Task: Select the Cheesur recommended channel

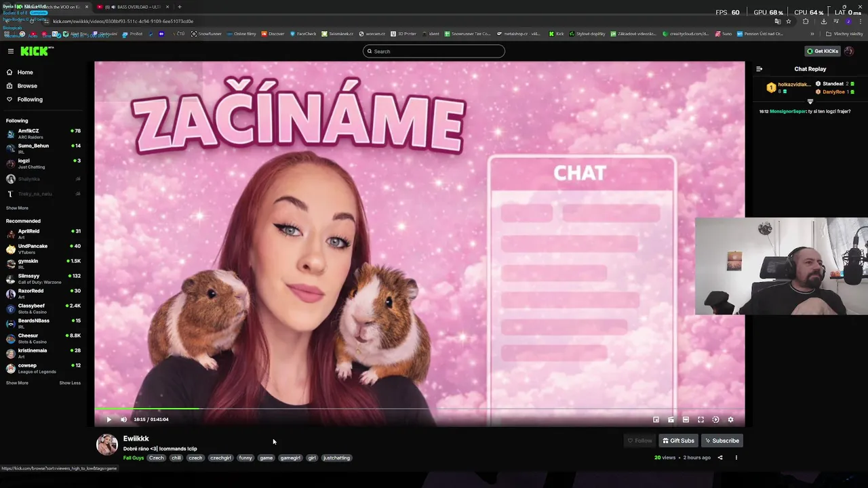Action: tap(43, 338)
